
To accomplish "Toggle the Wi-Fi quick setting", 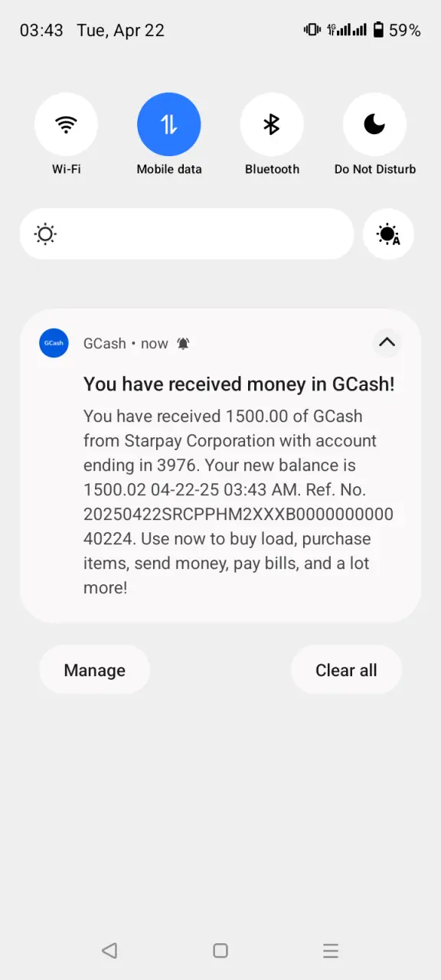I will coord(66,124).
